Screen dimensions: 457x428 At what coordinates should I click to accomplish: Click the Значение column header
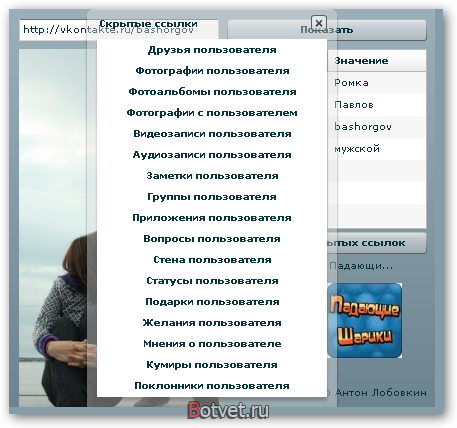click(377, 61)
